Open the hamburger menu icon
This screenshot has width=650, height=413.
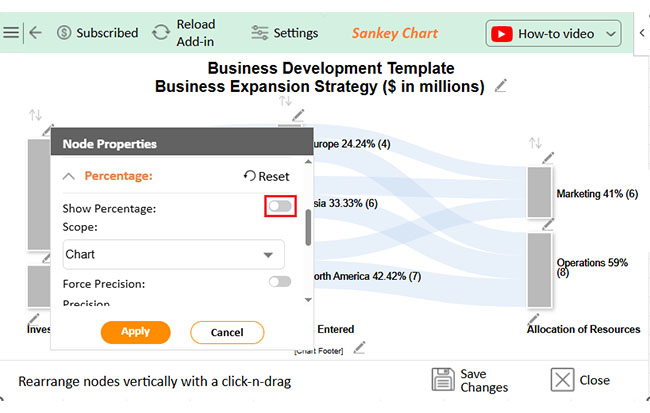tap(11, 33)
